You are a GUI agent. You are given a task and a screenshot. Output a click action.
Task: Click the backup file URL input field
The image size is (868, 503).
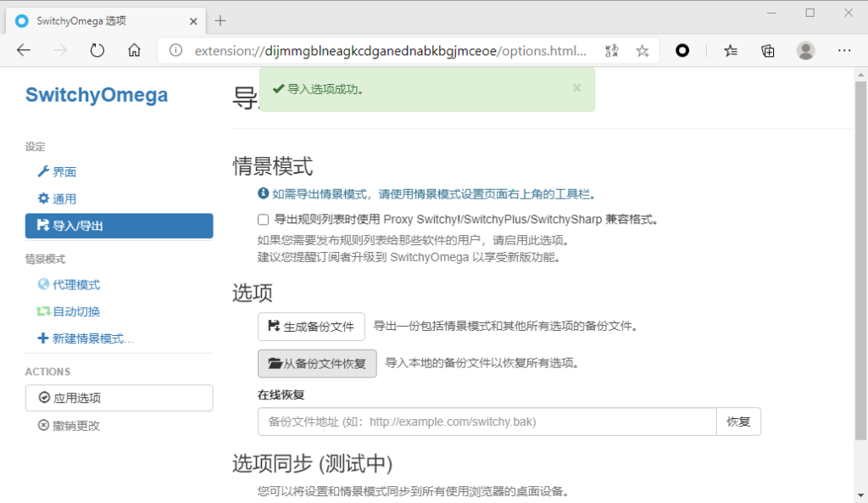coord(487,422)
